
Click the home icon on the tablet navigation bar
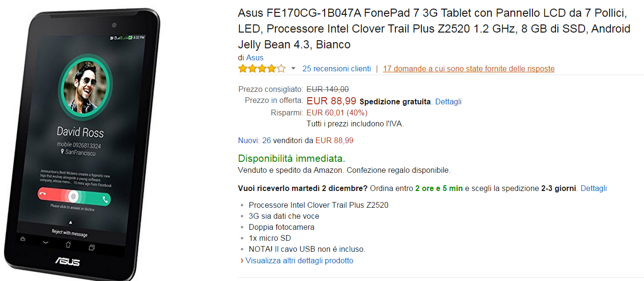[x=68, y=245]
